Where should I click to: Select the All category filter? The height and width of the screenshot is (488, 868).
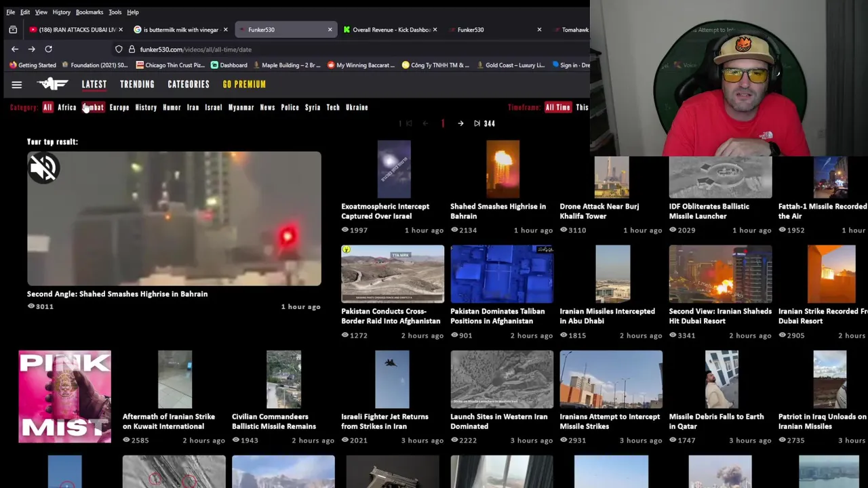point(47,107)
